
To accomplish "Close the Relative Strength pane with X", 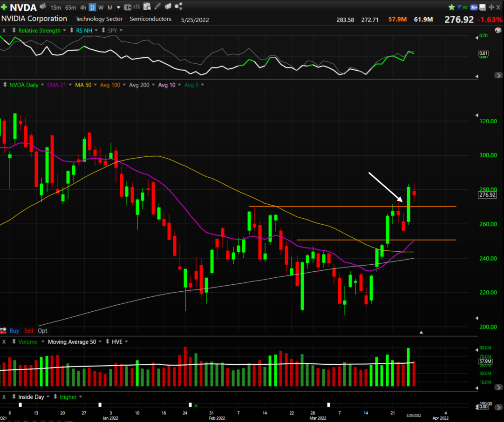I will (4, 31).
